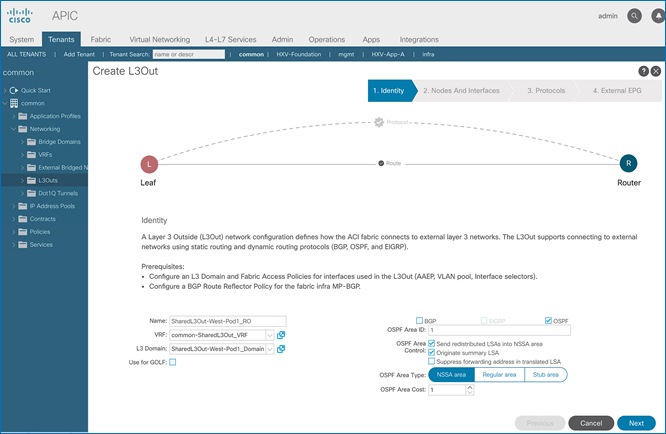Click the External Bridged Networks folder icon
The height and width of the screenshot is (434, 666).
pyautogui.click(x=31, y=167)
